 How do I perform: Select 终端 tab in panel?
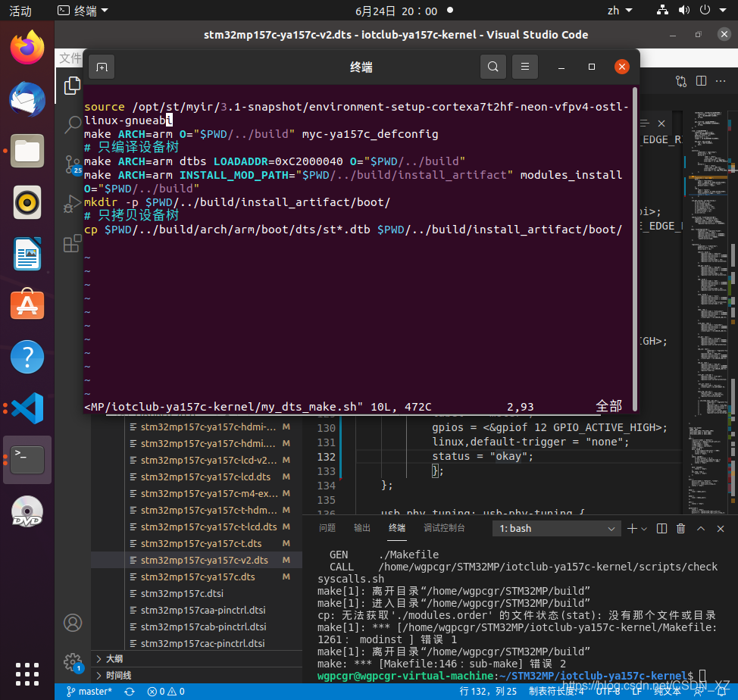[x=397, y=528]
